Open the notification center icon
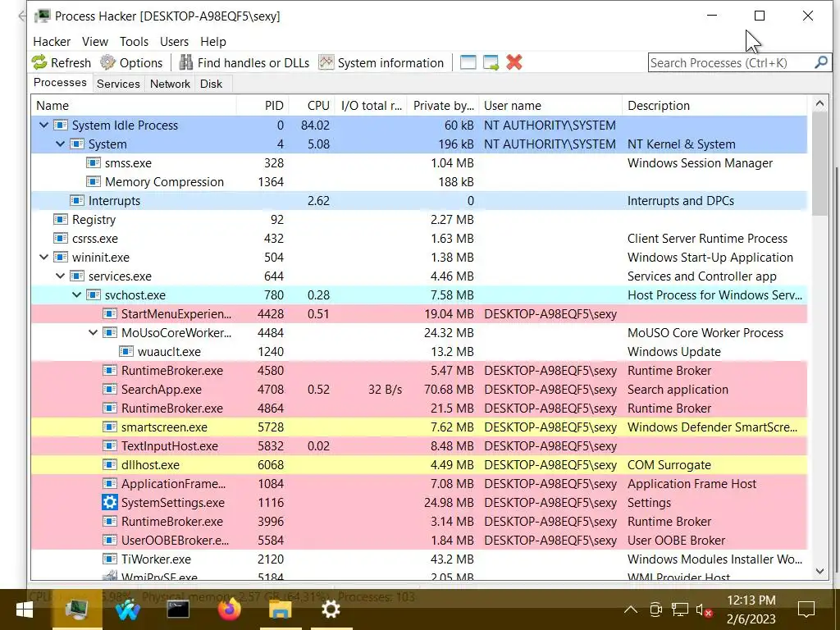 tap(806, 609)
